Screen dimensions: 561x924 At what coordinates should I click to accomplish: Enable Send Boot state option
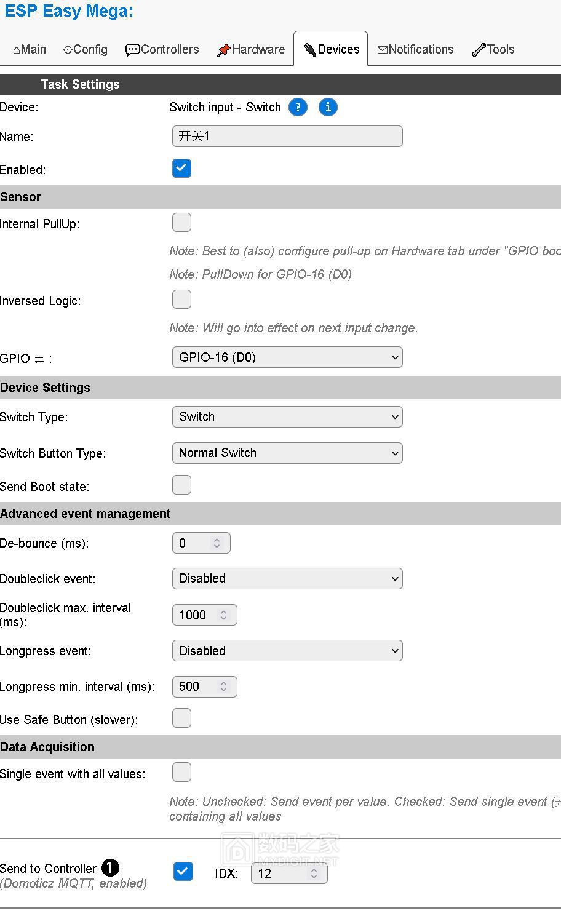[181, 485]
